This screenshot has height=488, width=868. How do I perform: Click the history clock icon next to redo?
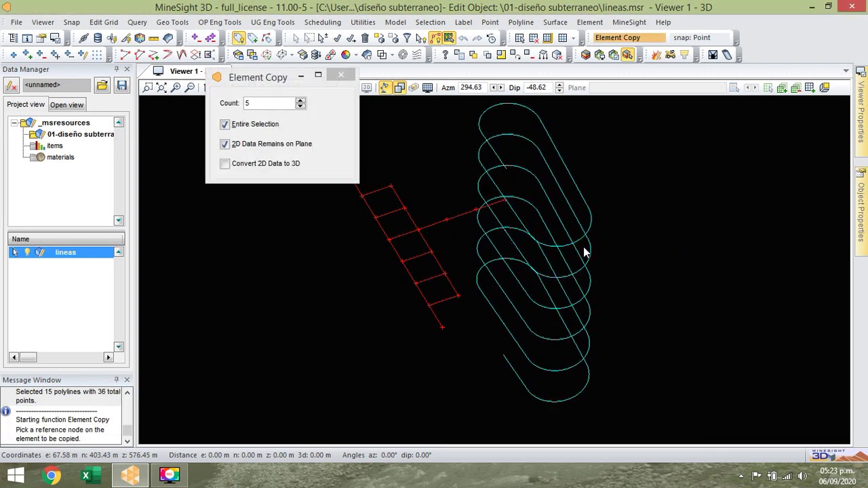pyautogui.click(x=492, y=37)
